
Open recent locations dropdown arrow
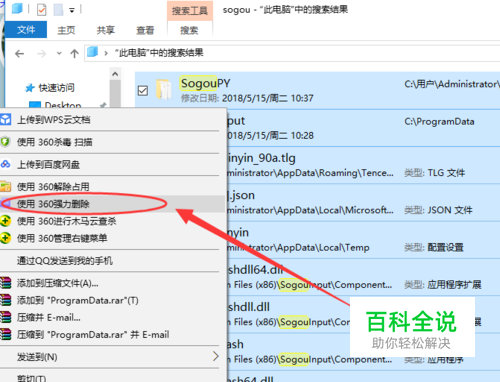click(x=59, y=53)
